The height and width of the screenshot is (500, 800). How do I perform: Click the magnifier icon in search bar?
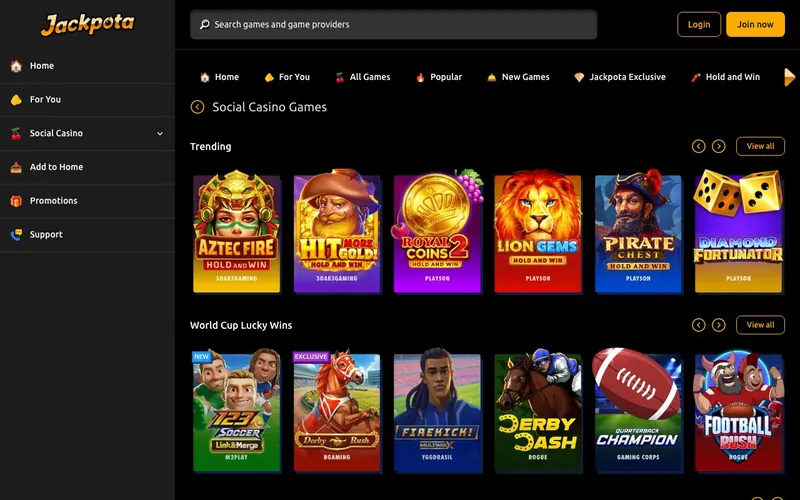tap(205, 24)
